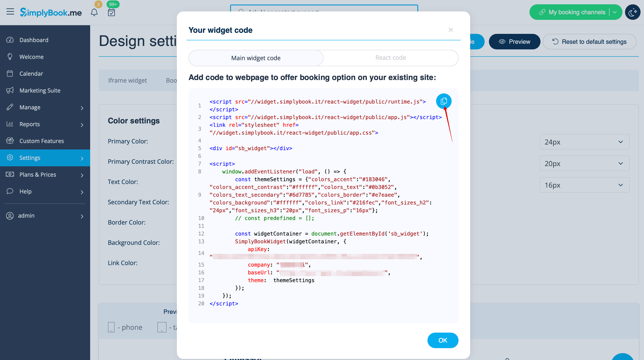Click the Custom Features gift icon
The image size is (644, 360).
[x=10, y=141]
